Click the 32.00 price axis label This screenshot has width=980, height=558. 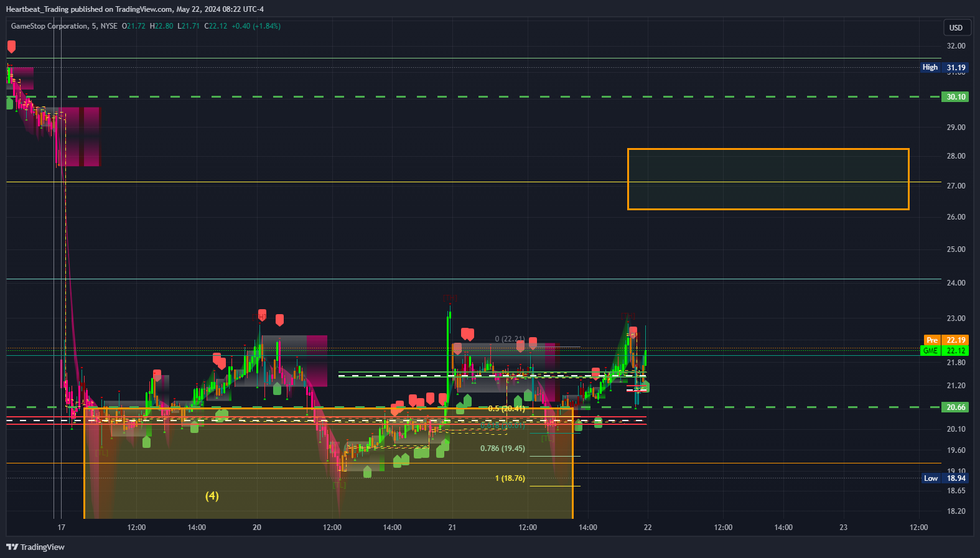[x=956, y=46]
